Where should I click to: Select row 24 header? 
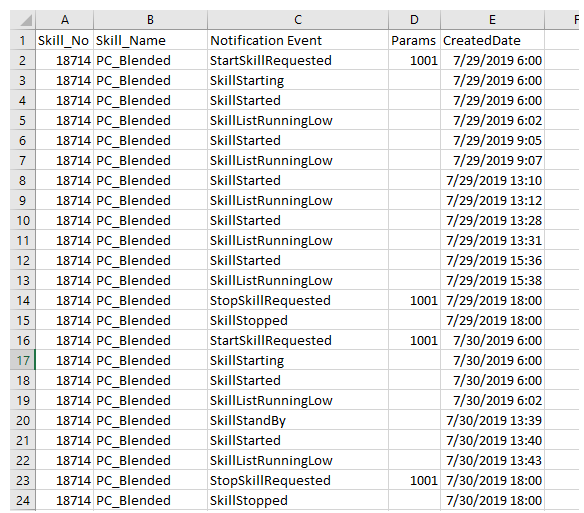(23, 500)
